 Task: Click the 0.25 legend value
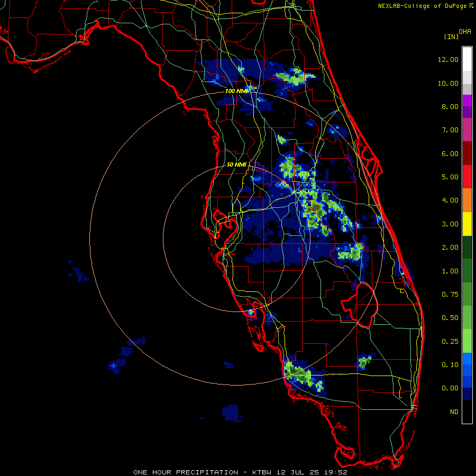click(450, 342)
